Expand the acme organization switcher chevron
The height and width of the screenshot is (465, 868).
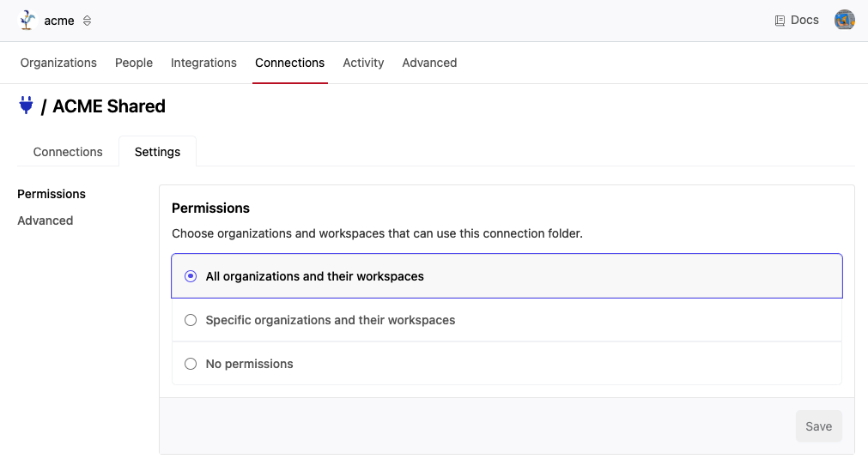[87, 21]
